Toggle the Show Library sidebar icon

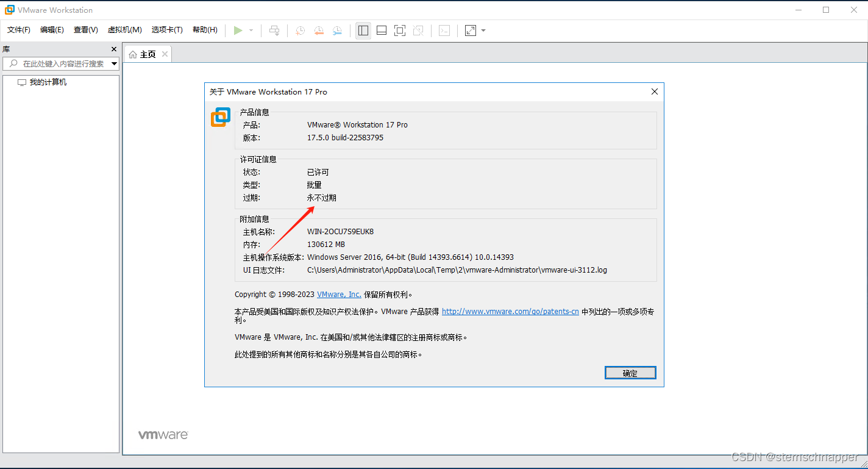point(363,30)
